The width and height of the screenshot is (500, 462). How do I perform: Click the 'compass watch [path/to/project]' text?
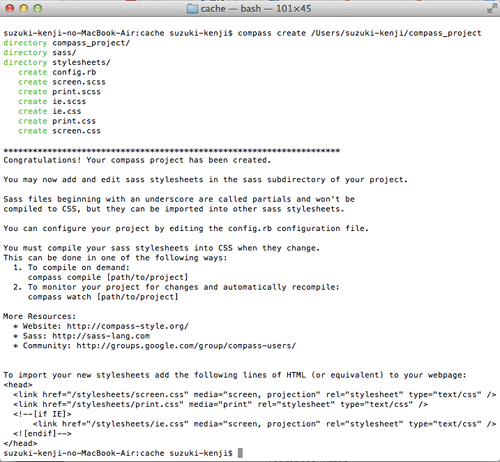[x=103, y=297]
